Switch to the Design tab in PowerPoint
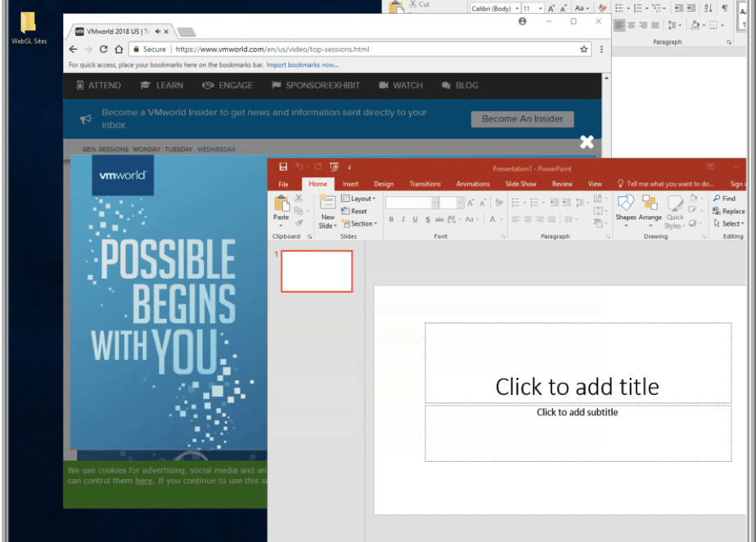756x542 pixels. coord(384,184)
